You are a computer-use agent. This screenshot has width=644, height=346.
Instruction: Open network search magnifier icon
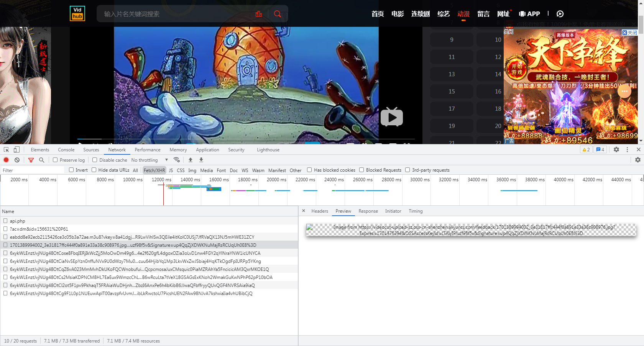(x=42, y=160)
